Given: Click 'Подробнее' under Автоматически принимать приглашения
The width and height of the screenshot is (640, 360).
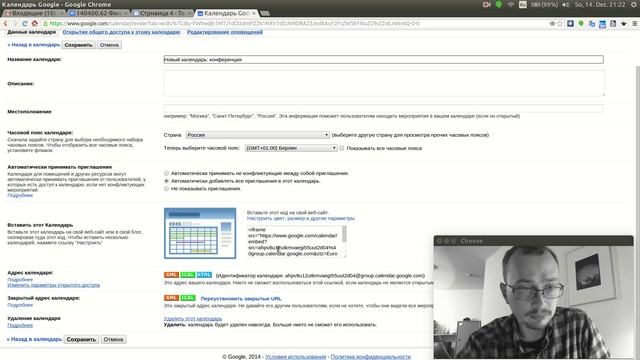Looking at the screenshot, I should [x=20, y=195].
